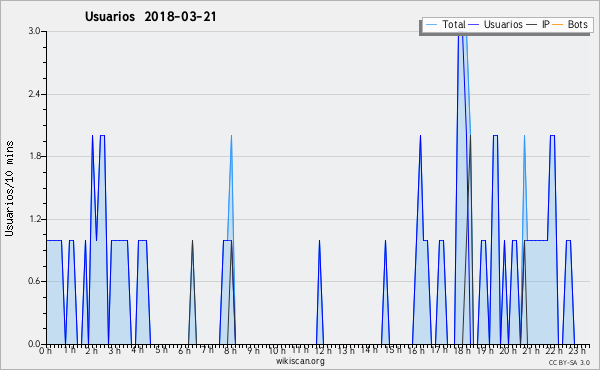600x370 pixels.
Task: Click the '10 h' x-axis label
Action: pyautogui.click(x=277, y=350)
